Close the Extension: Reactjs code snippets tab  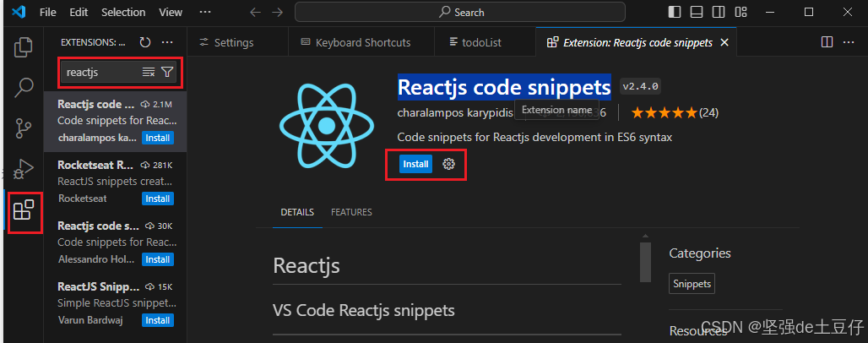724,43
